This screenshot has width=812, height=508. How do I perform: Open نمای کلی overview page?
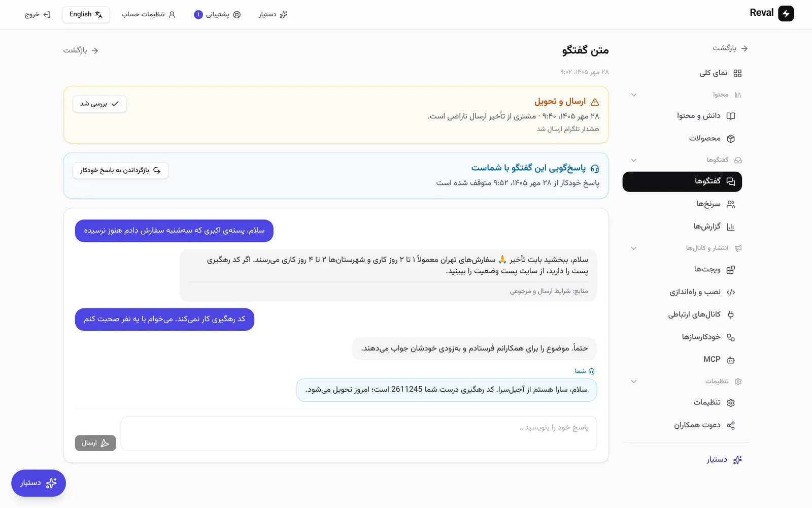(720, 73)
